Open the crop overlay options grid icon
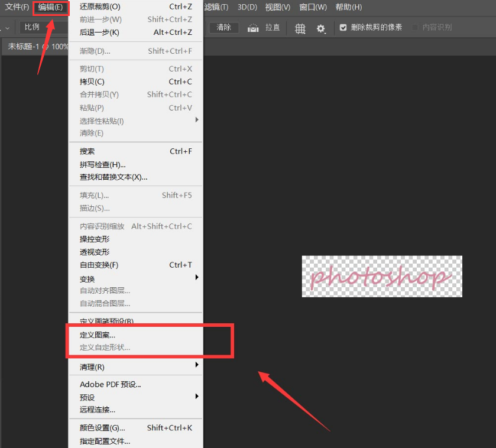 click(300, 28)
